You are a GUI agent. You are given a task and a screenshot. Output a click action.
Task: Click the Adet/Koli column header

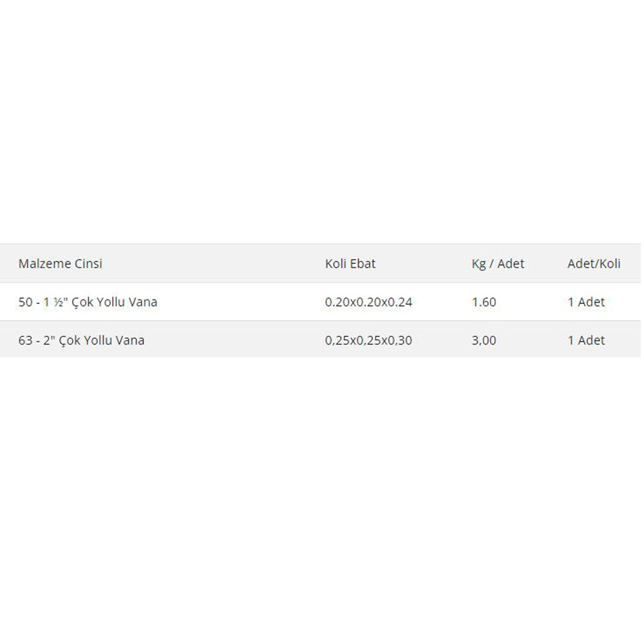click(594, 263)
